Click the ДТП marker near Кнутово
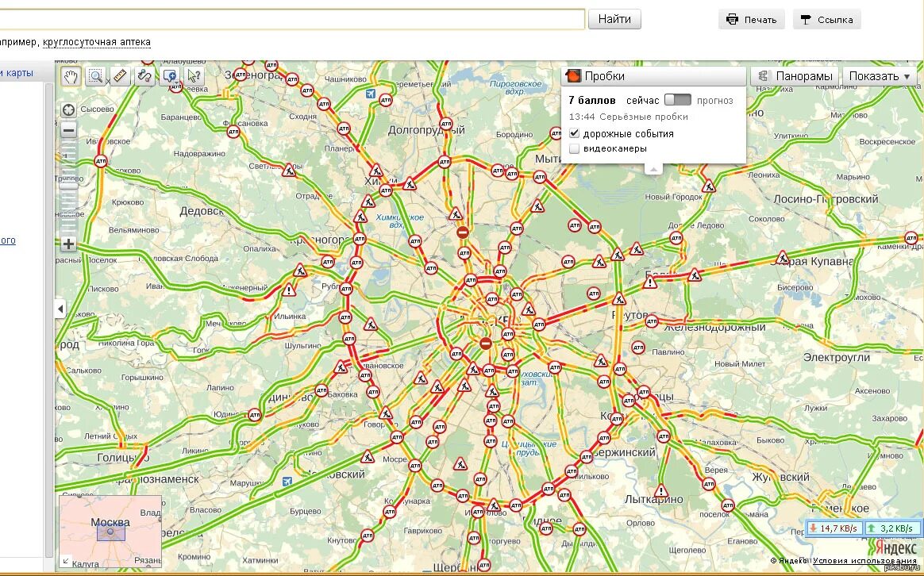The image size is (924, 576). (367, 536)
